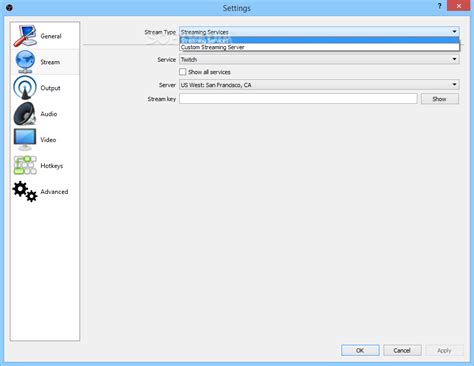Click the Settings window title
The height and width of the screenshot is (366, 474).
(x=236, y=8)
